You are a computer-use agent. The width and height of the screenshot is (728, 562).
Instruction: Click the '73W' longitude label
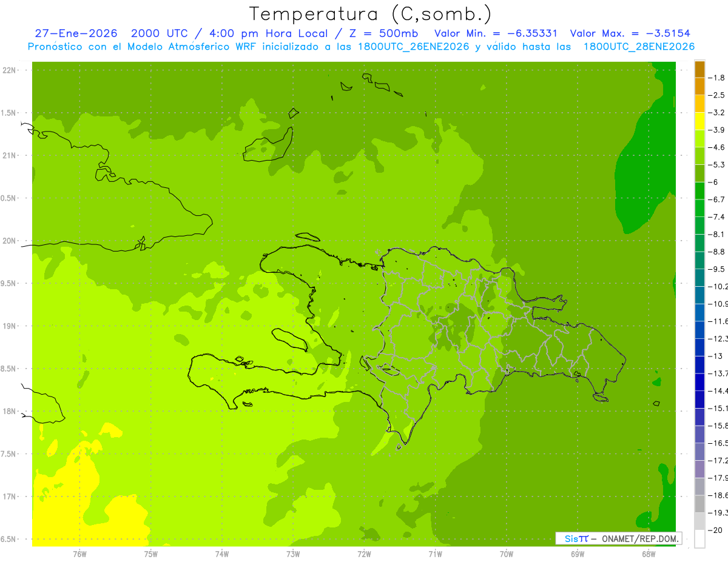click(x=293, y=553)
